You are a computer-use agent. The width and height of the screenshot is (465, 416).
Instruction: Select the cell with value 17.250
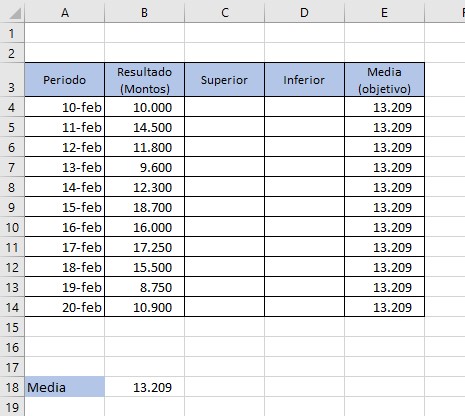[x=145, y=247]
